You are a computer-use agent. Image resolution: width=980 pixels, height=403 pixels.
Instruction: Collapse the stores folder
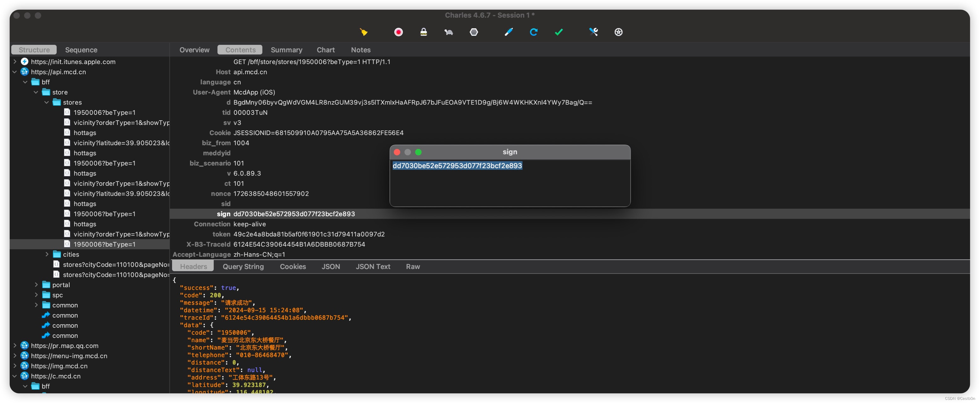(46, 102)
